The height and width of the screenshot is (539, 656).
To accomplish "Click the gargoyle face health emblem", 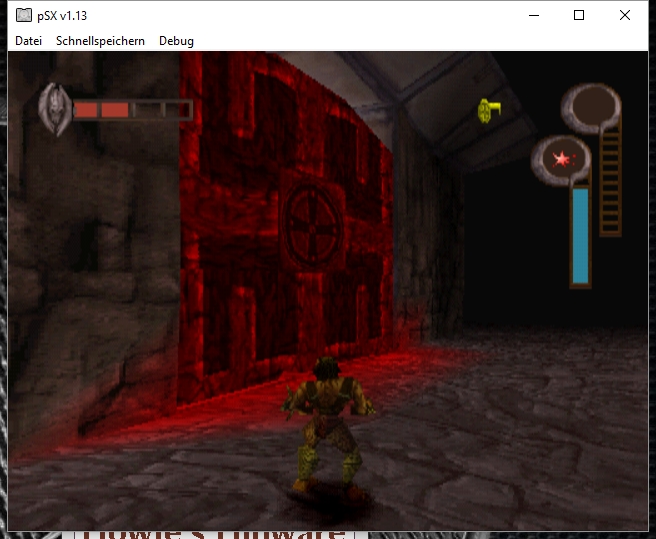I will [x=55, y=109].
